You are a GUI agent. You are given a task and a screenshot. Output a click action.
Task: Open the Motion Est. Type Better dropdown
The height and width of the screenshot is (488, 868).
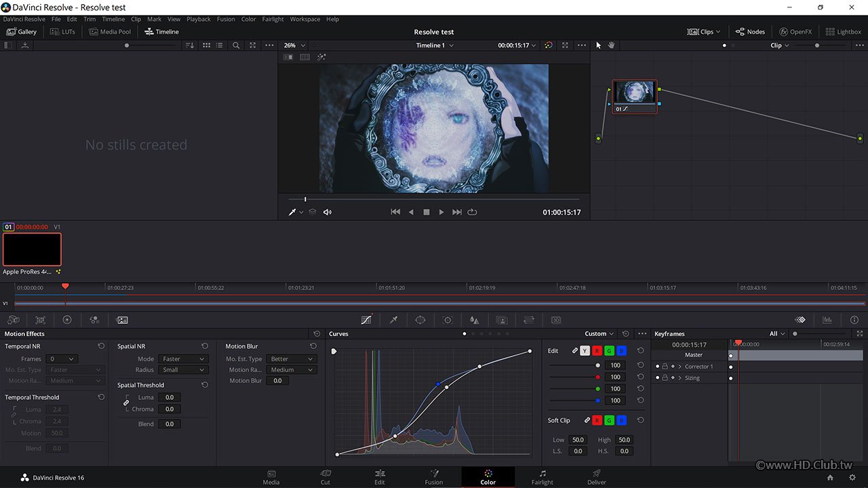tap(291, 359)
